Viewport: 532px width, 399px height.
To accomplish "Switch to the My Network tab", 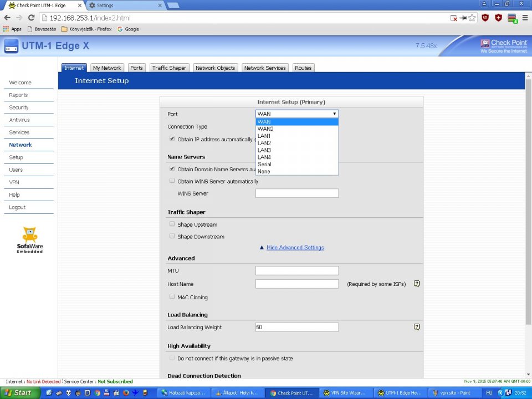I will pyautogui.click(x=107, y=68).
